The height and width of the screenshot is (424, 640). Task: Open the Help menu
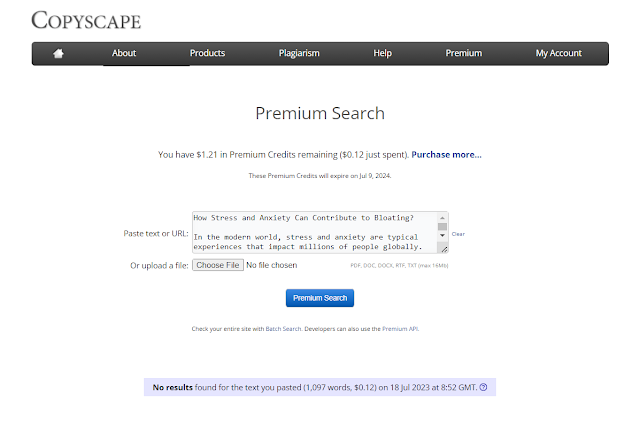pyautogui.click(x=382, y=53)
